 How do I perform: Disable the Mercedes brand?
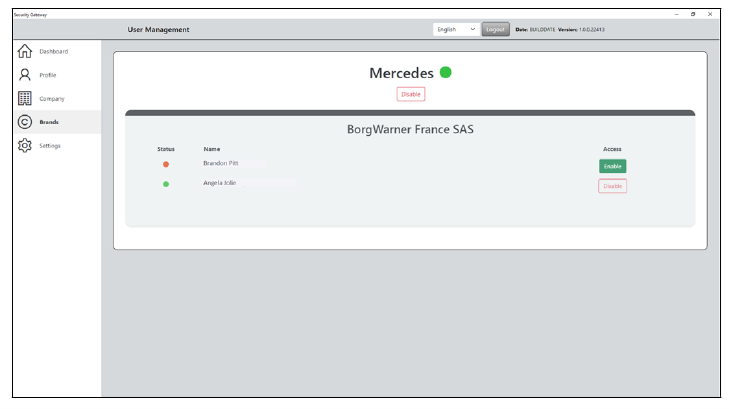pyautogui.click(x=411, y=94)
